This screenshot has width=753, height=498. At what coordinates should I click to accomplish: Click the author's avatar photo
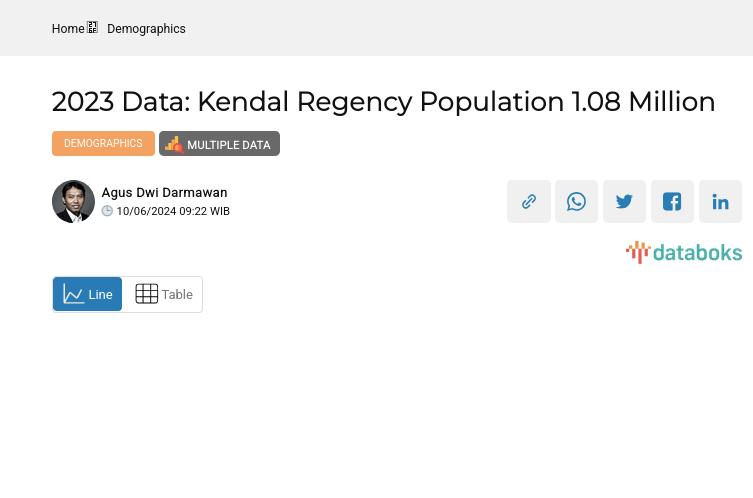click(73, 201)
